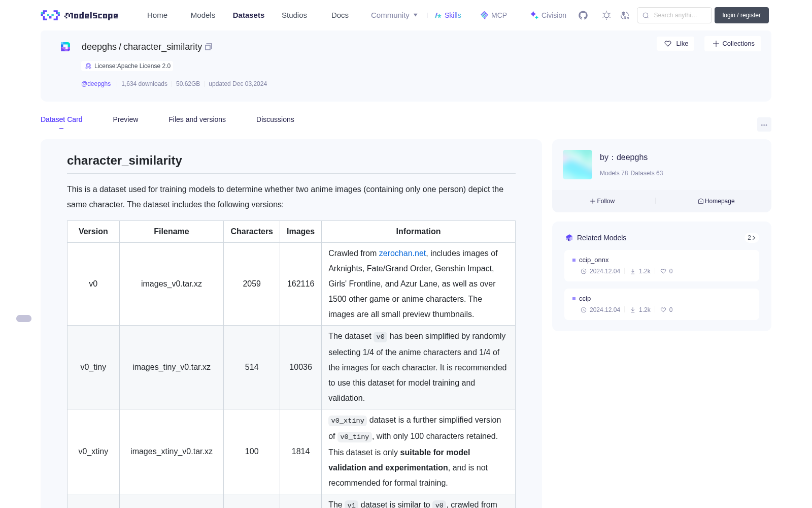Open the MCP nav item
Image resolution: width=812 pixels, height=508 pixels.
pyautogui.click(x=494, y=15)
